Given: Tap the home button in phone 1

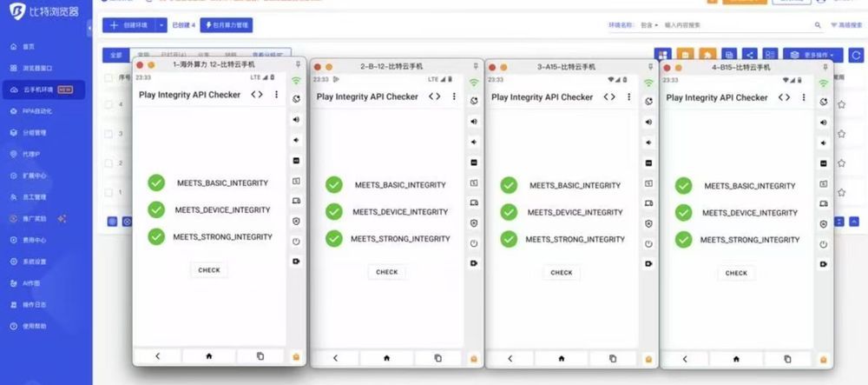Looking at the screenshot, I should [208, 356].
